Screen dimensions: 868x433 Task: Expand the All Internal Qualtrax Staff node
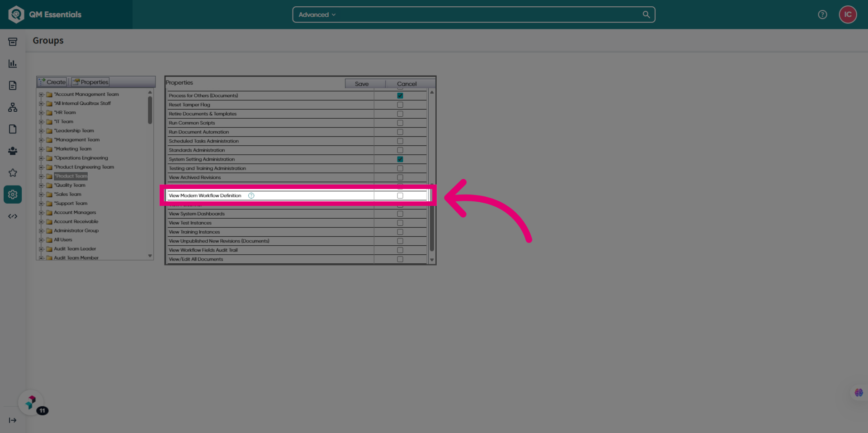tap(41, 104)
